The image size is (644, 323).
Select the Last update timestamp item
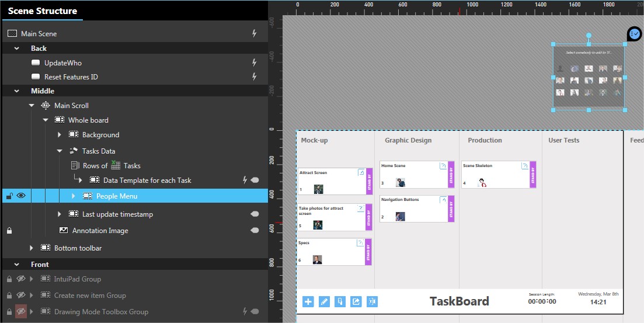tap(117, 214)
